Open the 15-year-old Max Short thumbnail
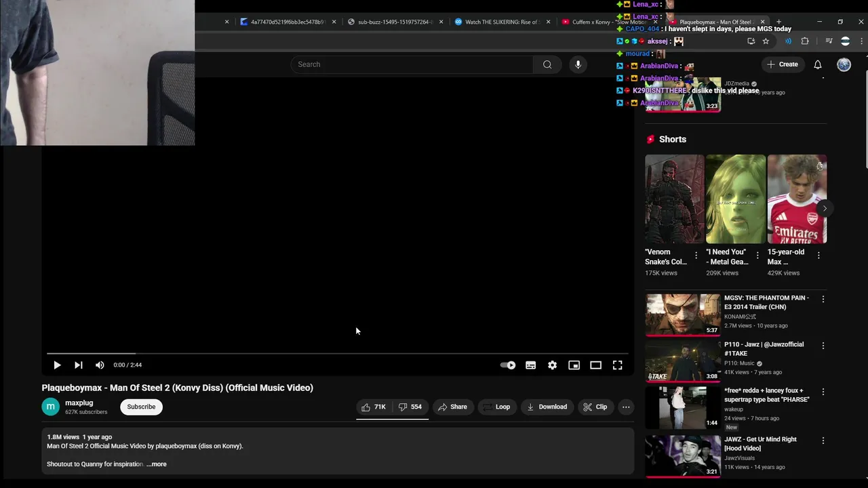The height and width of the screenshot is (488, 868). tap(797, 199)
